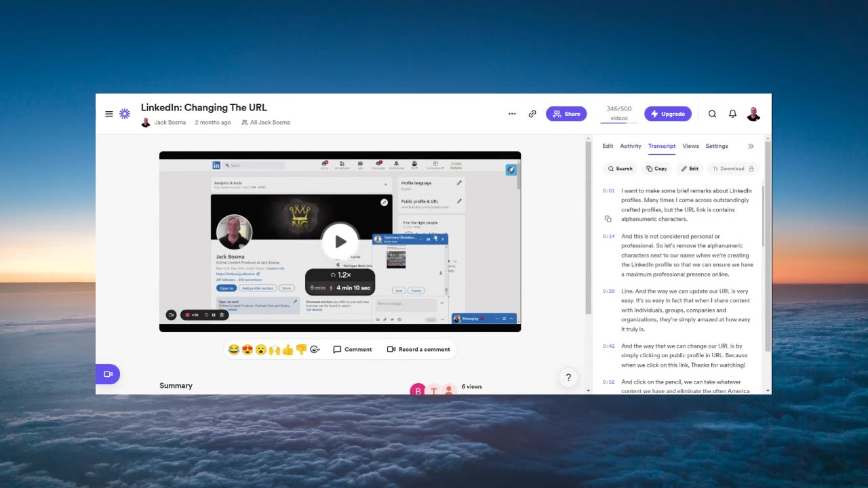The height and width of the screenshot is (488, 868).
Task: Open the All Jack Bosma sharing setting
Action: [265, 123]
